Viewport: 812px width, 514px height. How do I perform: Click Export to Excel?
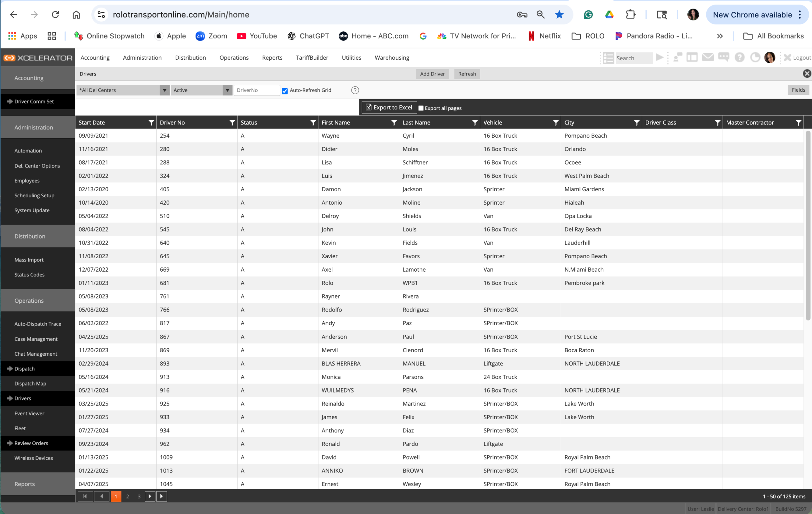click(x=389, y=107)
